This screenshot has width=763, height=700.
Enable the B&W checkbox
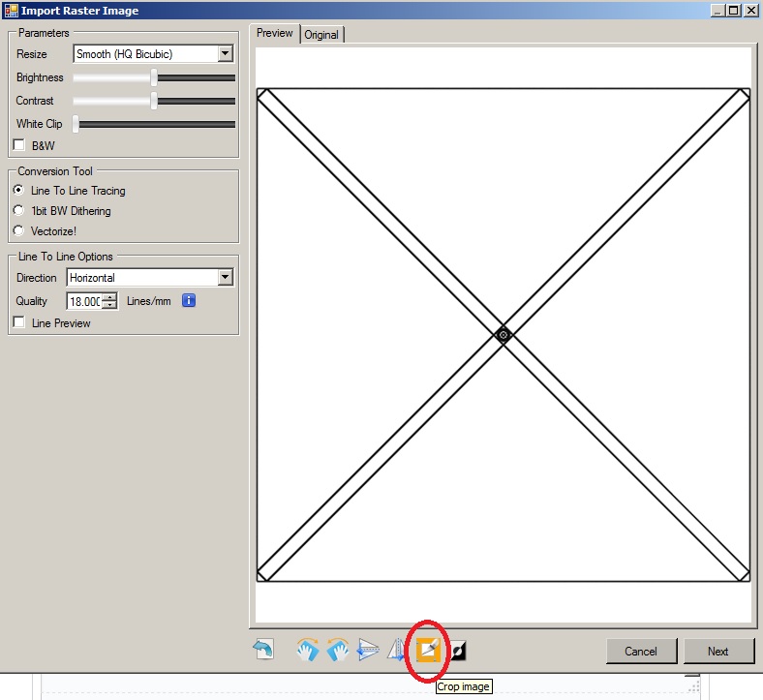[19, 145]
